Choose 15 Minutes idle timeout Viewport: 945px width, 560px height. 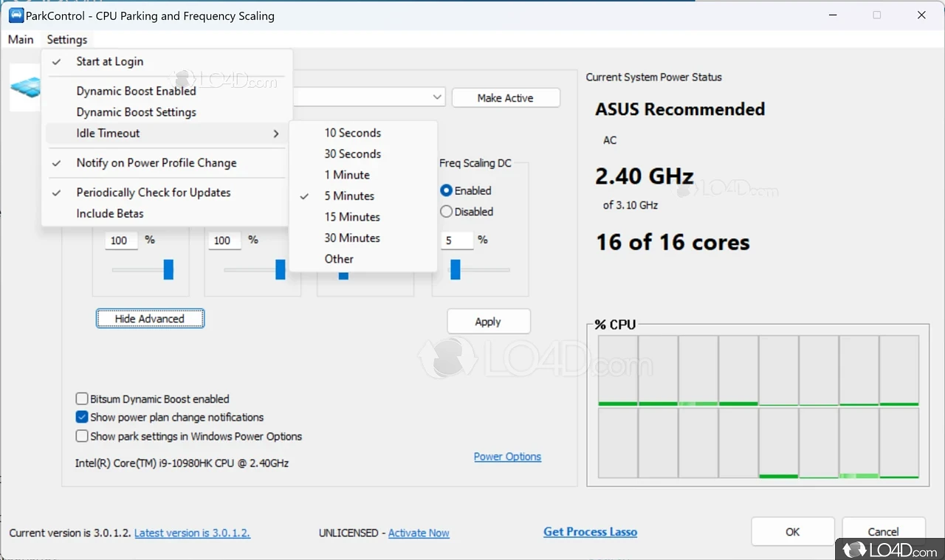click(363, 217)
